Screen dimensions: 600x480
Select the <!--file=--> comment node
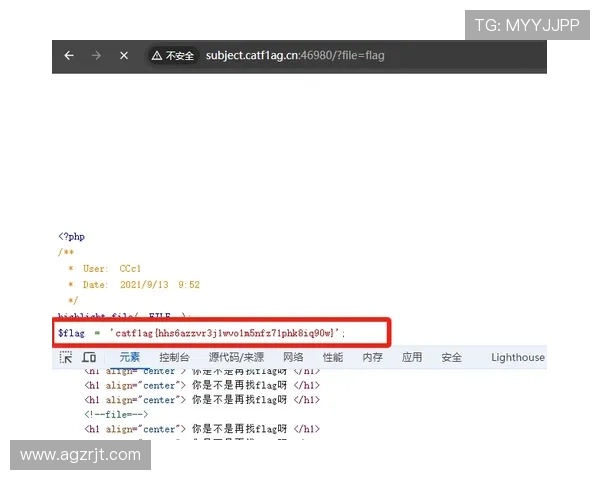click(x=116, y=415)
